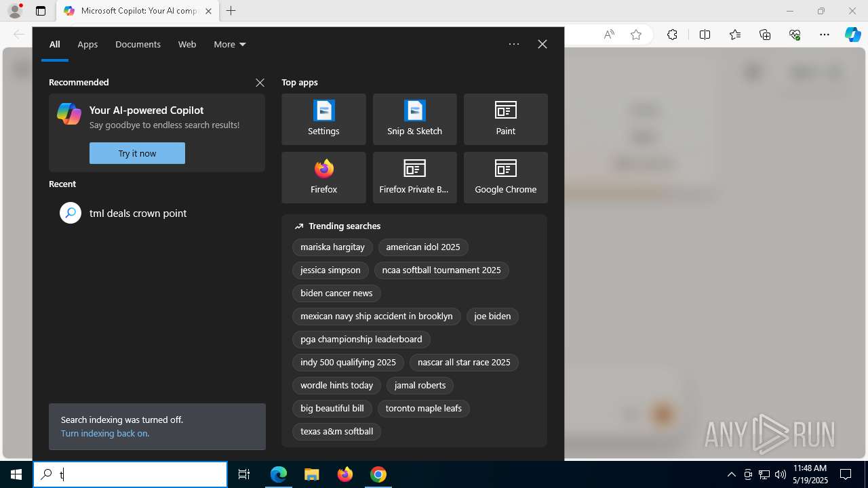Focus the taskbar search box
This screenshot has width=868, height=488.
click(x=130, y=474)
